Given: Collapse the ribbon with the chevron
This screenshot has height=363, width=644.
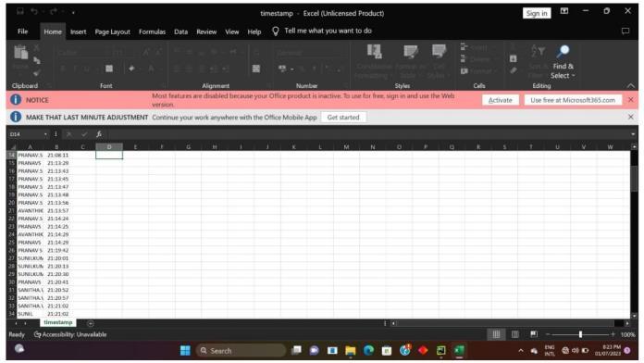Looking at the screenshot, I should pyautogui.click(x=630, y=85).
